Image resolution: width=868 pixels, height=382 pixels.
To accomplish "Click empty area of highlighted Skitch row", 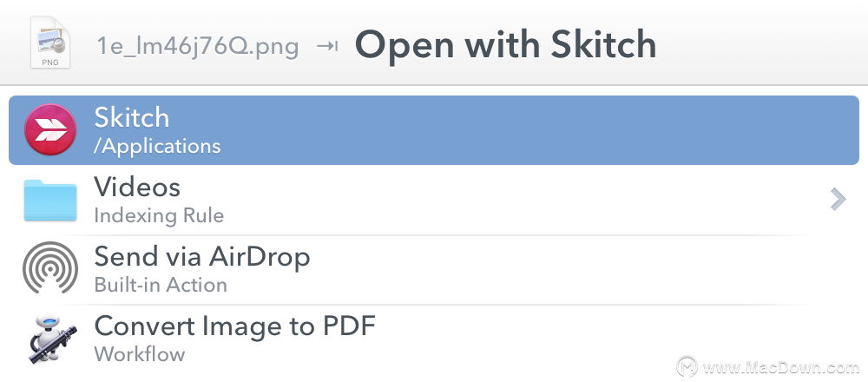I will coord(526,130).
